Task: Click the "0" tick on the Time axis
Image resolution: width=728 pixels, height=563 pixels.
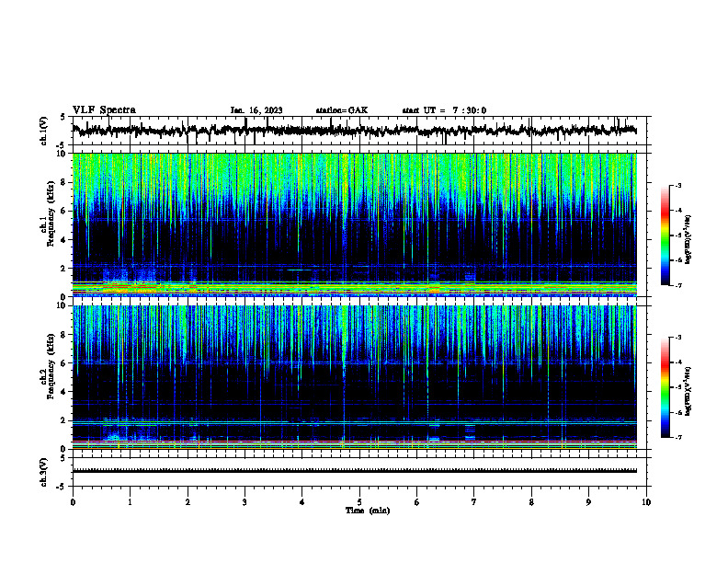Action: point(73,502)
